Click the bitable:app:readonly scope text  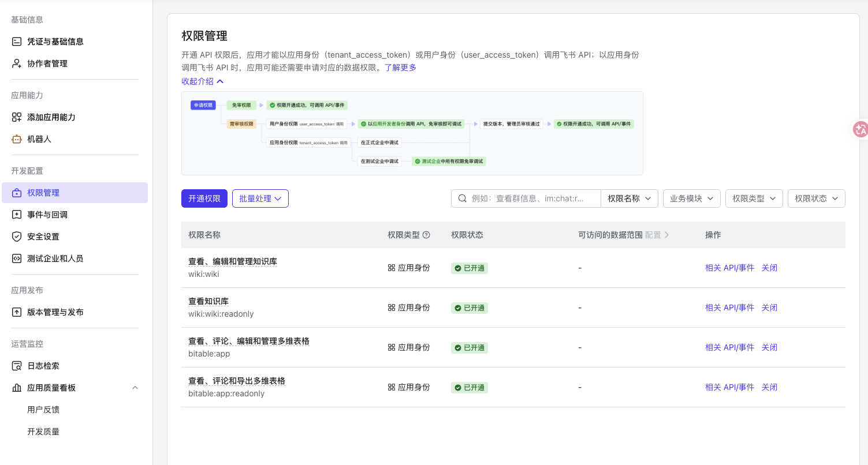coord(226,393)
